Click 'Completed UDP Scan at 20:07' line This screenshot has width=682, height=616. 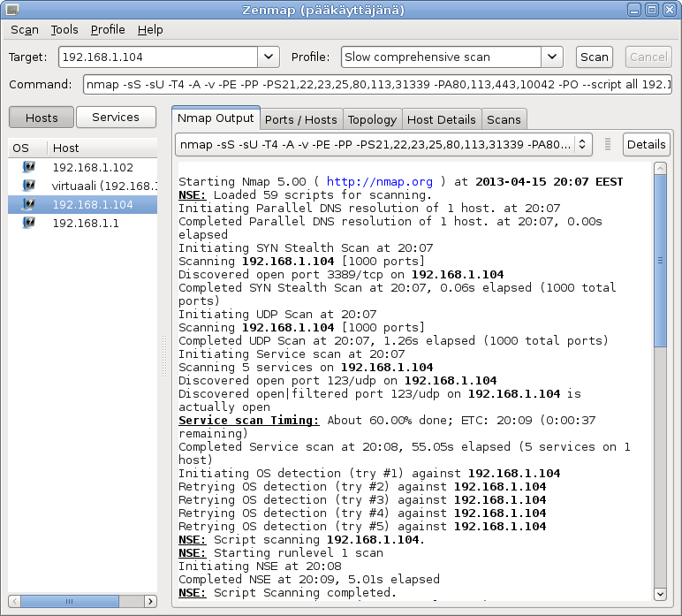coord(393,340)
